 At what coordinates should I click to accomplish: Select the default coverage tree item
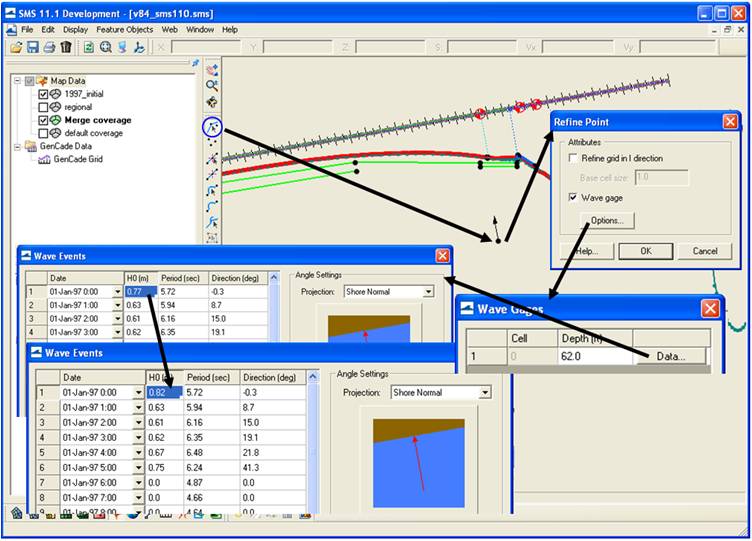(x=94, y=133)
